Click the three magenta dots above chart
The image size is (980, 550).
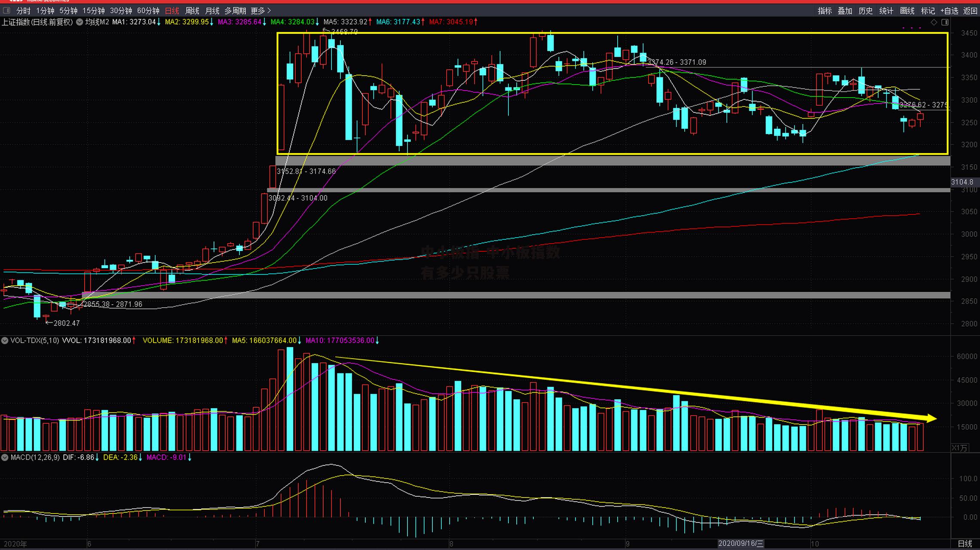[912, 28]
